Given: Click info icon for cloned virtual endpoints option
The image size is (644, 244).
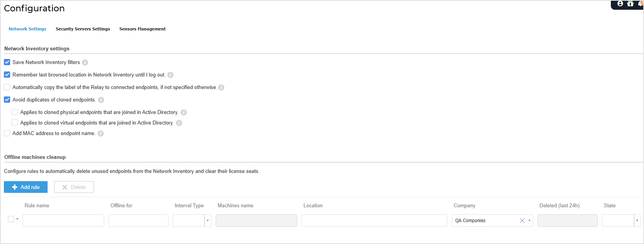Looking at the screenshot, I should click(x=179, y=123).
